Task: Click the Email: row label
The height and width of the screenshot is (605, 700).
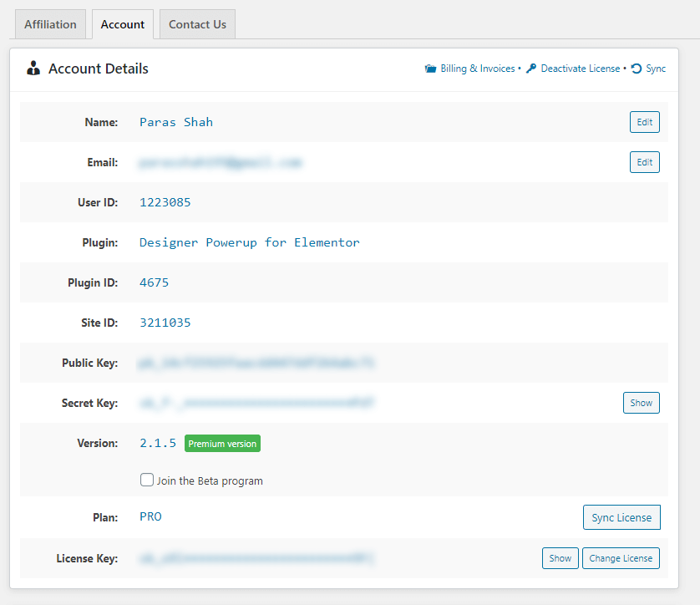Action: coord(103,162)
